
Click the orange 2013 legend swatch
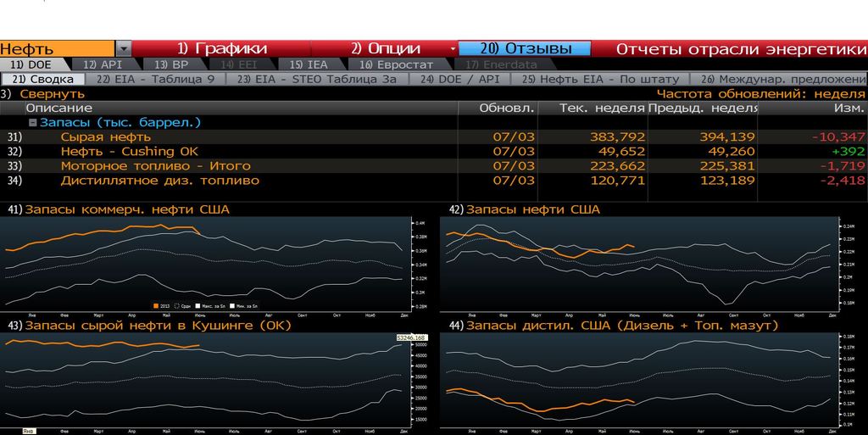(156, 305)
